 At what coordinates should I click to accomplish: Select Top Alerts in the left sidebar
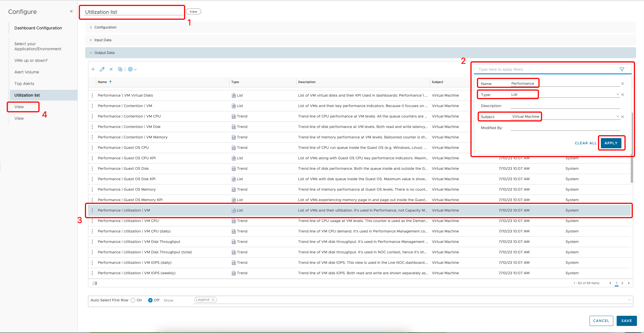tap(25, 83)
